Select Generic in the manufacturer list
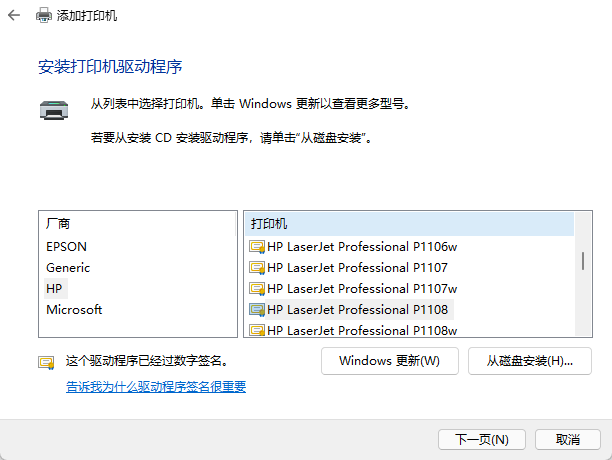This screenshot has height=460, width=612. (x=68, y=267)
